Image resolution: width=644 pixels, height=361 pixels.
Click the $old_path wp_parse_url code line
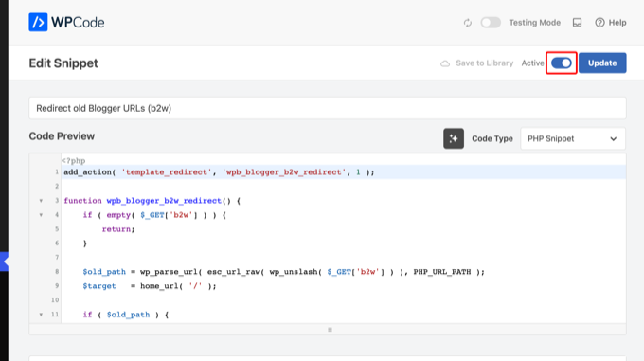point(283,272)
